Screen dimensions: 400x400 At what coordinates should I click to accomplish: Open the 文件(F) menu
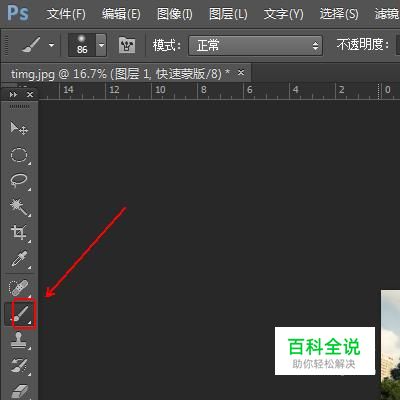[66, 14]
